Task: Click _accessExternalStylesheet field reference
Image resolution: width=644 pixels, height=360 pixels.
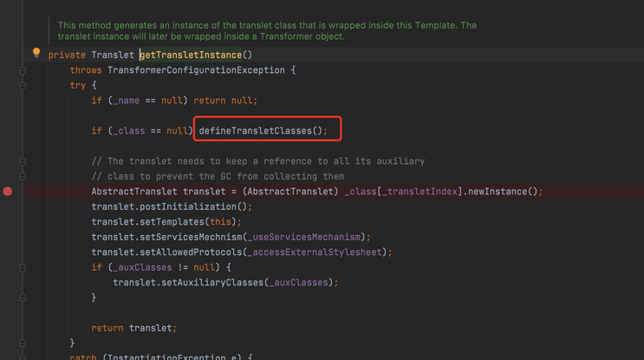Action: (315, 252)
